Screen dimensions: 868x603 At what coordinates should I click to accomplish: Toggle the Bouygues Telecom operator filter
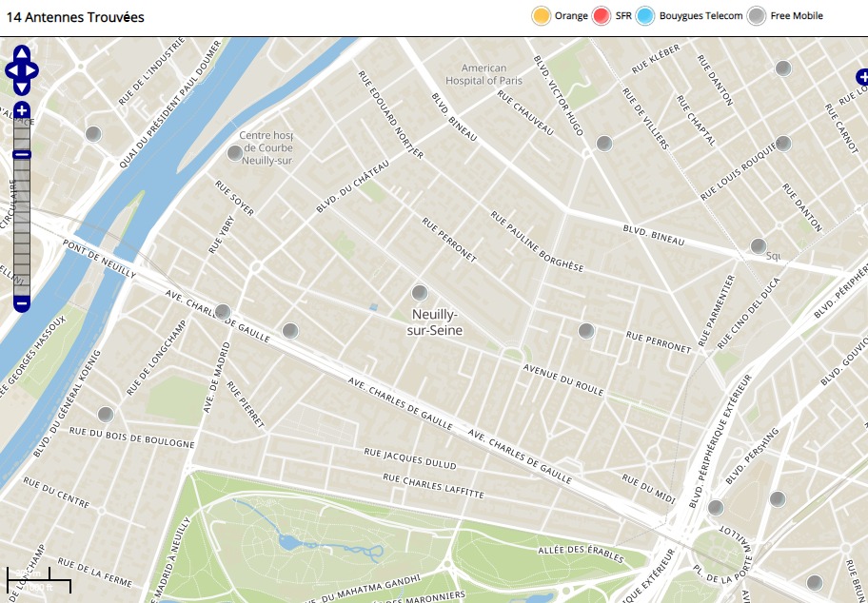(x=645, y=16)
